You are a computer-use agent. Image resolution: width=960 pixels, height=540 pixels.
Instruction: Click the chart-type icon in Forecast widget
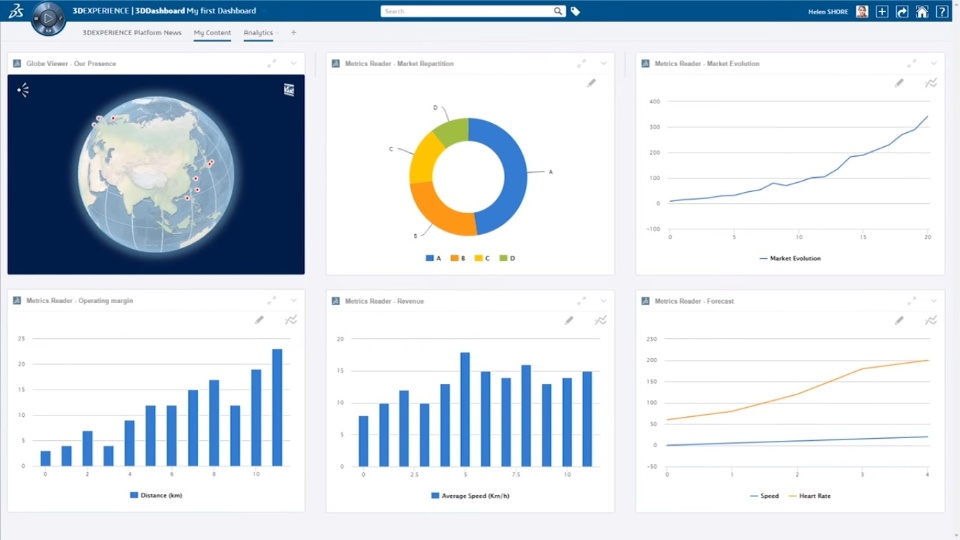931,320
